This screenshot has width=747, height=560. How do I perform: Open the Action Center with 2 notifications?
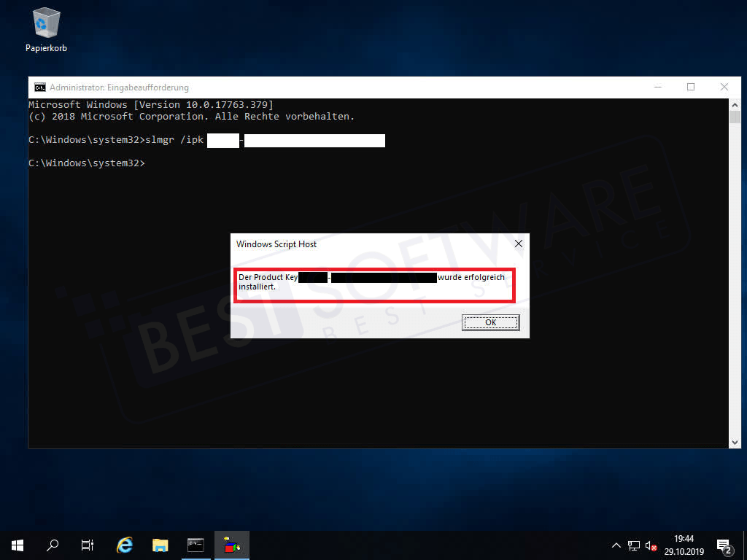pos(724,545)
